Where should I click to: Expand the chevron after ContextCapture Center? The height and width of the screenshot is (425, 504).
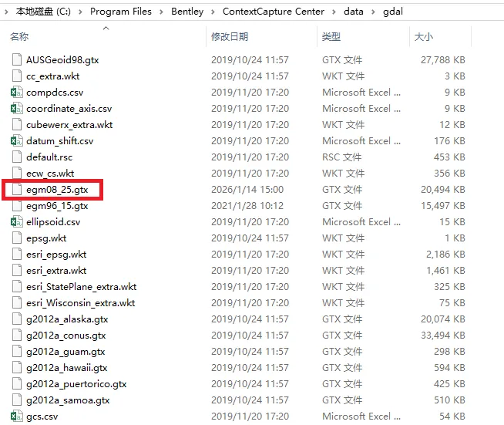[334, 12]
